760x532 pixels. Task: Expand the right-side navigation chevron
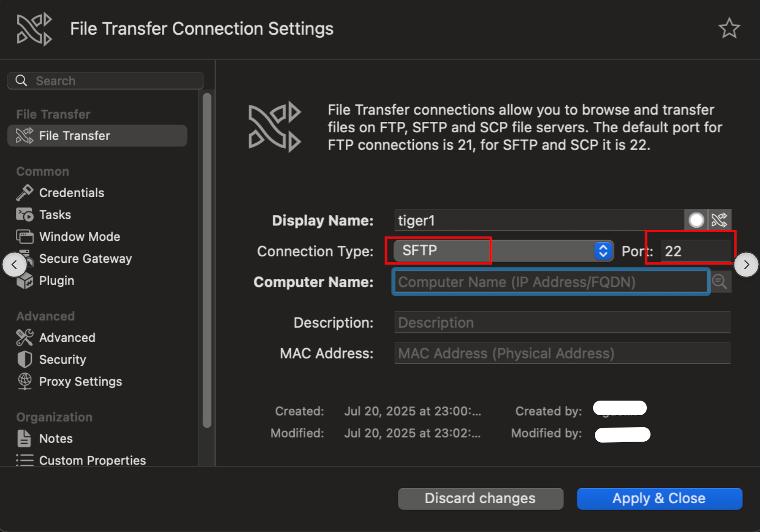[746, 264]
